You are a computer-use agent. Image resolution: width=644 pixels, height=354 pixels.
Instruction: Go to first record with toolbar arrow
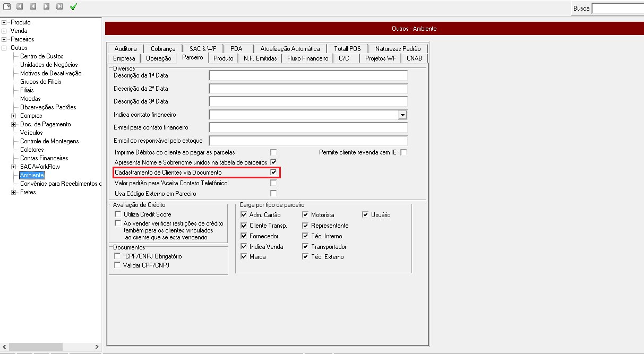click(20, 7)
